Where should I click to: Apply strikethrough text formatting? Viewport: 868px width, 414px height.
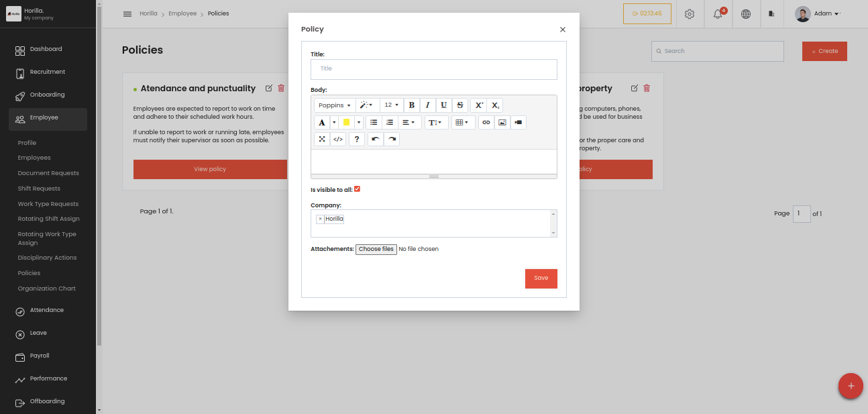point(460,105)
